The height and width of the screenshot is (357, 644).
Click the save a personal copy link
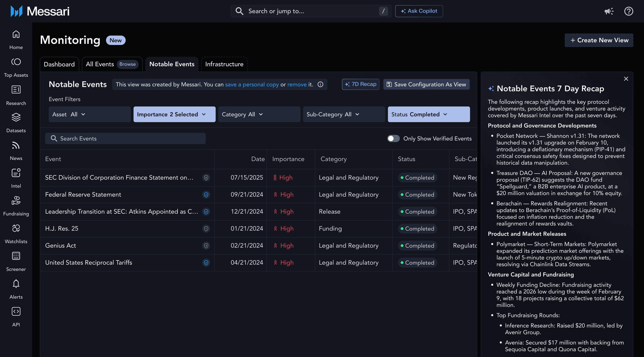pos(252,84)
